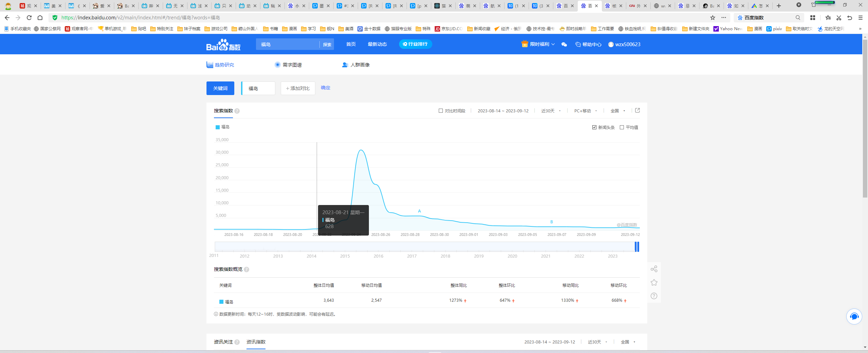The image size is (868, 353).
Task: Click the favorite star in side panel
Action: tap(654, 282)
